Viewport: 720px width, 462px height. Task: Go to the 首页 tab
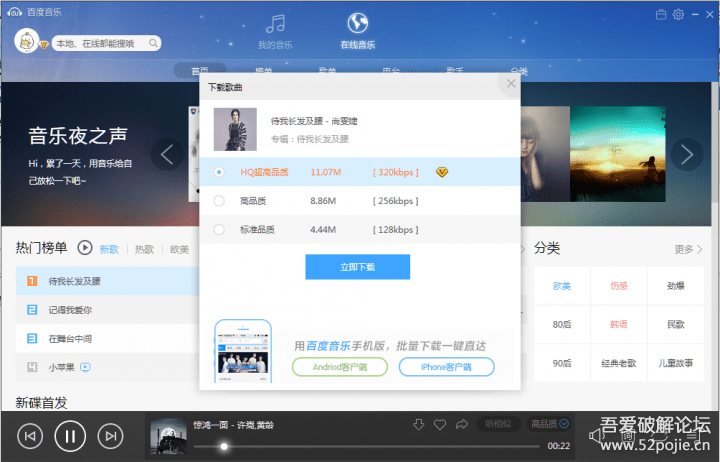pos(200,71)
